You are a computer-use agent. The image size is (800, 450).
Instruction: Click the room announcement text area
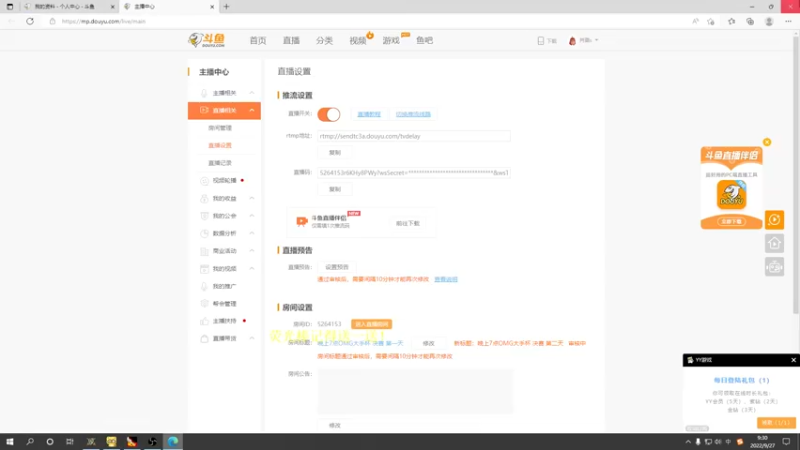coord(415,391)
